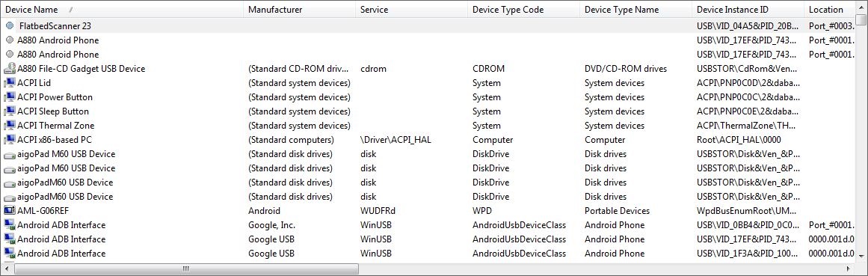Click the FlatbedScanner 23 device icon
The height and width of the screenshot is (276, 868).
pos(10,25)
